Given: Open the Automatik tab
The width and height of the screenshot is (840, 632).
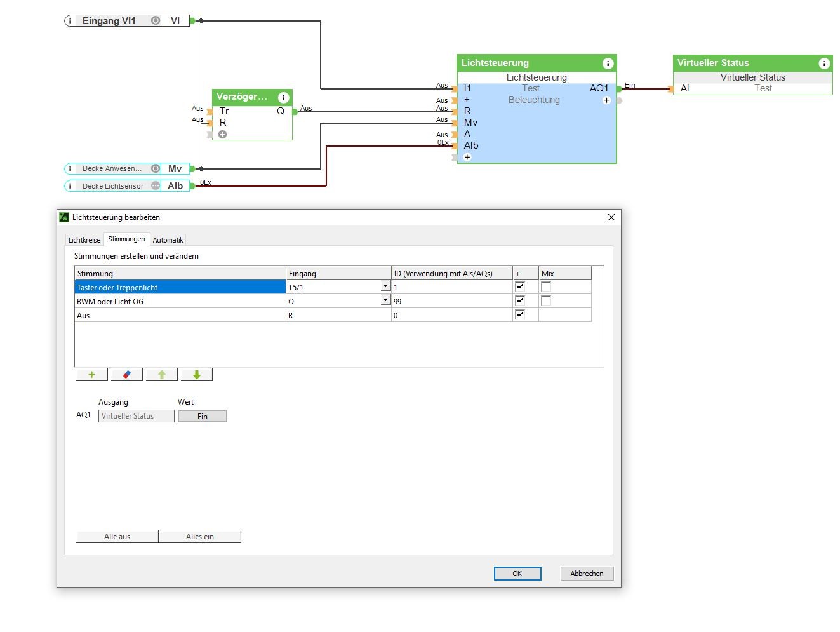Looking at the screenshot, I should [x=168, y=240].
